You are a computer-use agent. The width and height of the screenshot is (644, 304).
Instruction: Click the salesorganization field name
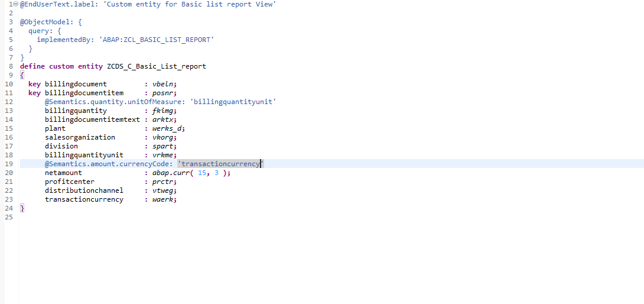pyautogui.click(x=80, y=137)
